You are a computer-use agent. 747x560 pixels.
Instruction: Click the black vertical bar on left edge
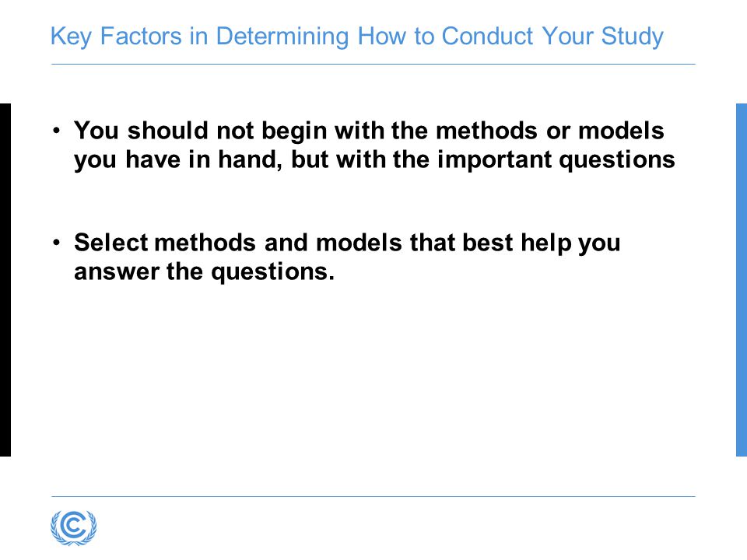[x=5, y=280]
